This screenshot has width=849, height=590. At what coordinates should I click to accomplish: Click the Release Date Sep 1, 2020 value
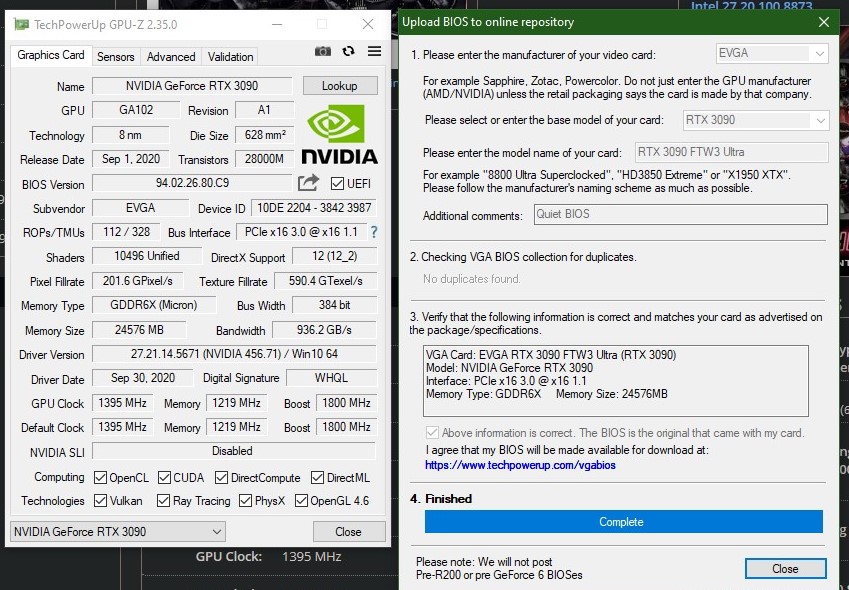130,159
